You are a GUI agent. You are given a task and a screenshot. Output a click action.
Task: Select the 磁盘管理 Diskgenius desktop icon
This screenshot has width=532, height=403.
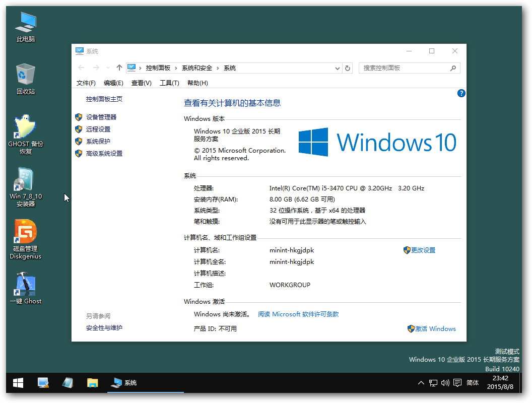pyautogui.click(x=26, y=239)
